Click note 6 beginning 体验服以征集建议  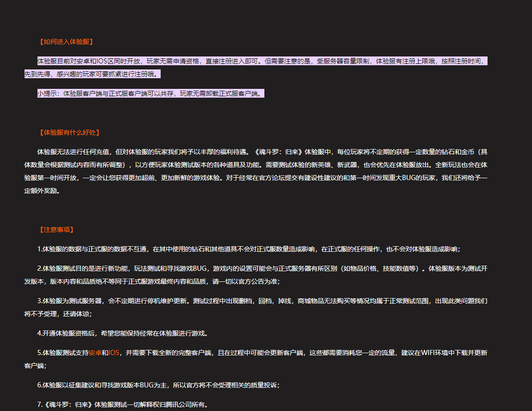click(x=158, y=385)
